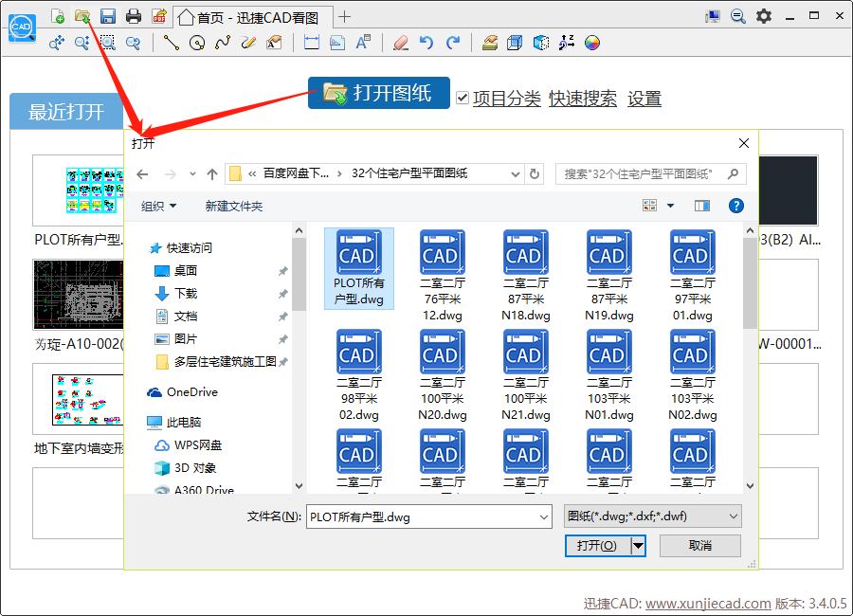Go up one folder level
This screenshot has height=616, width=853.
(212, 174)
